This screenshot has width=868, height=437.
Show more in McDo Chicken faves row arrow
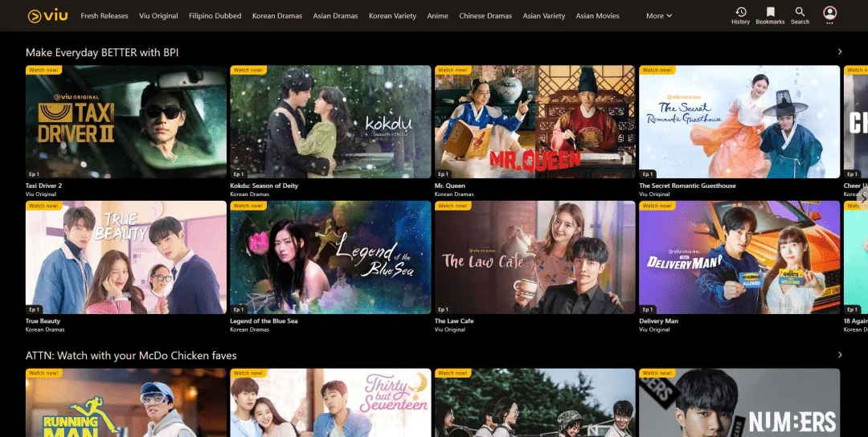840,354
